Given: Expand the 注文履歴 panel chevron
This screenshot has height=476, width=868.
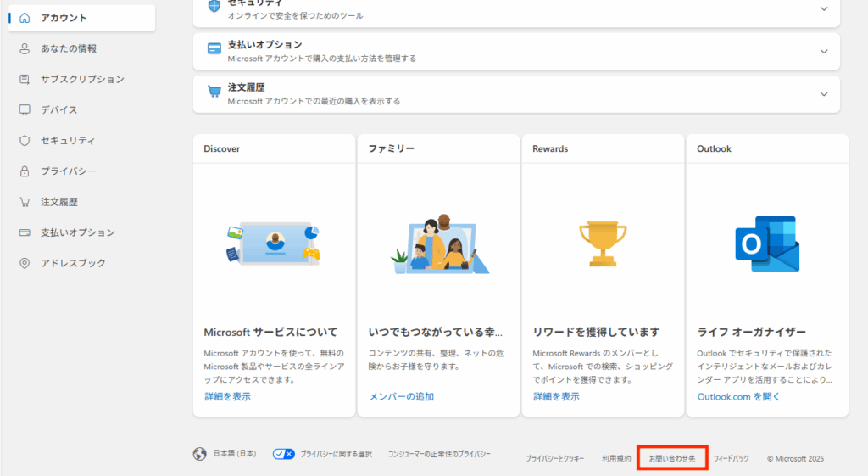Looking at the screenshot, I should pos(824,94).
